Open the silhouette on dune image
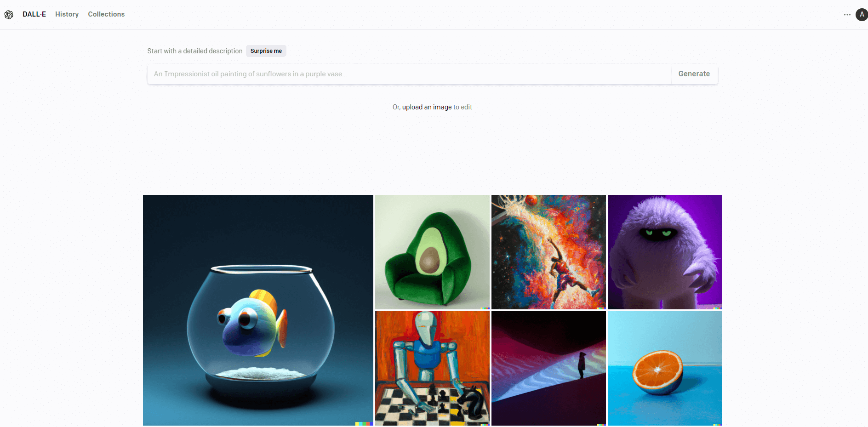The height and width of the screenshot is (427, 868). click(548, 368)
